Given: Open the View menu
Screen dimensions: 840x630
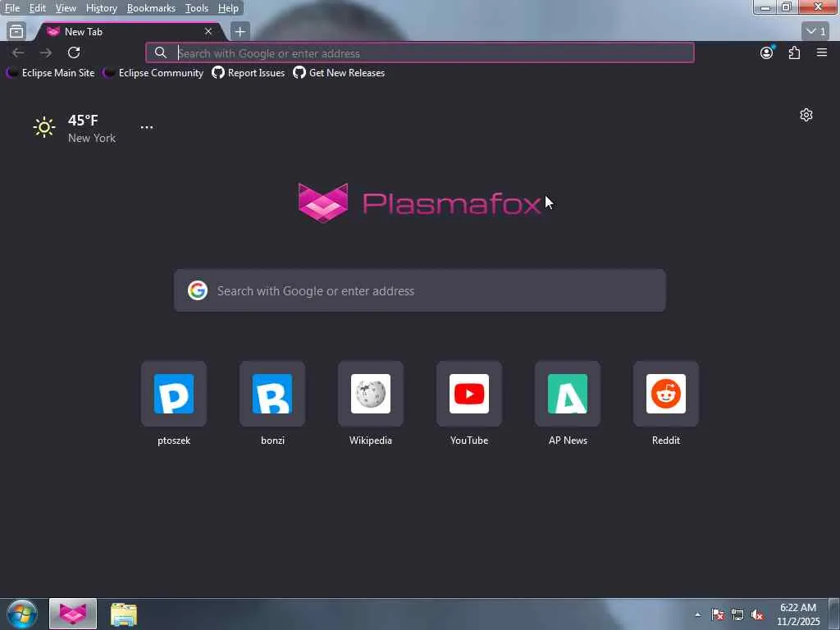Looking at the screenshot, I should click(x=66, y=8).
